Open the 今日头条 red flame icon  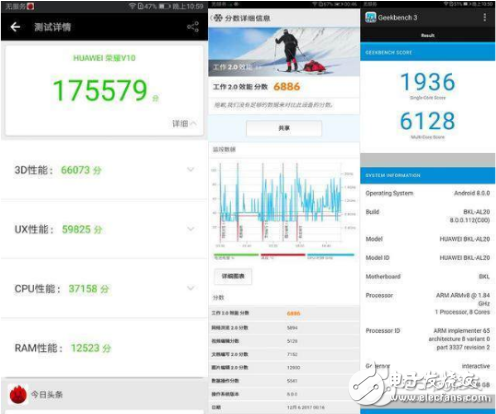tap(18, 395)
